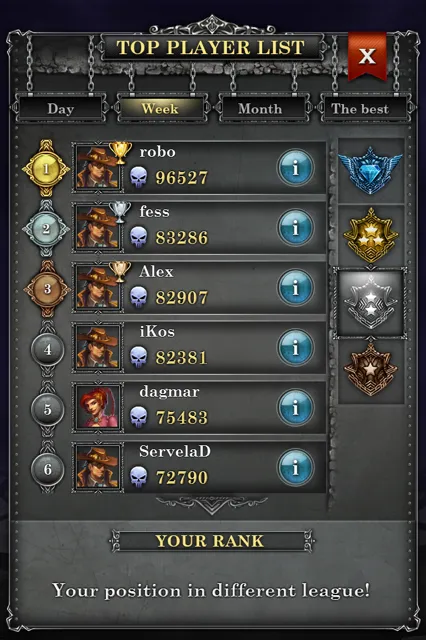Switch to the Day tab
Screen dimensions: 426x640
(61, 109)
